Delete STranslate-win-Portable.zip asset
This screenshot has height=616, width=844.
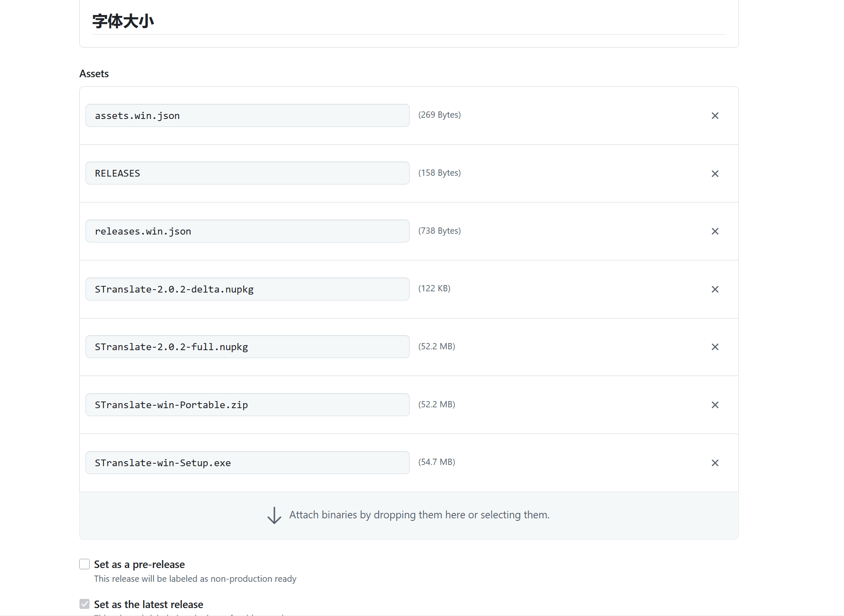pyautogui.click(x=715, y=405)
